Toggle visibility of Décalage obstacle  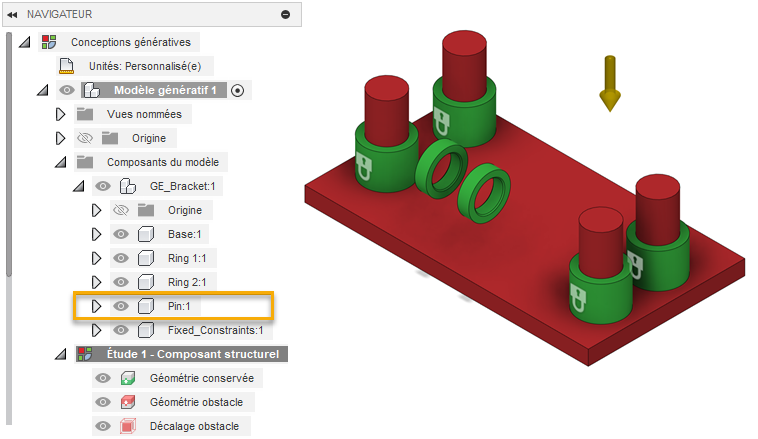[x=103, y=426]
